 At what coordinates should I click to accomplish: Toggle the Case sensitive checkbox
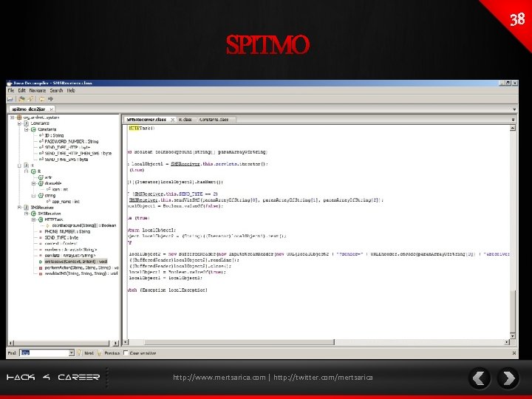(x=126, y=353)
